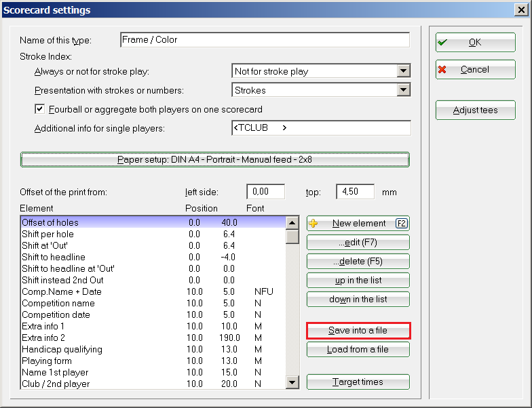Click the list scrollbar down arrow
The image size is (532, 408).
292,383
